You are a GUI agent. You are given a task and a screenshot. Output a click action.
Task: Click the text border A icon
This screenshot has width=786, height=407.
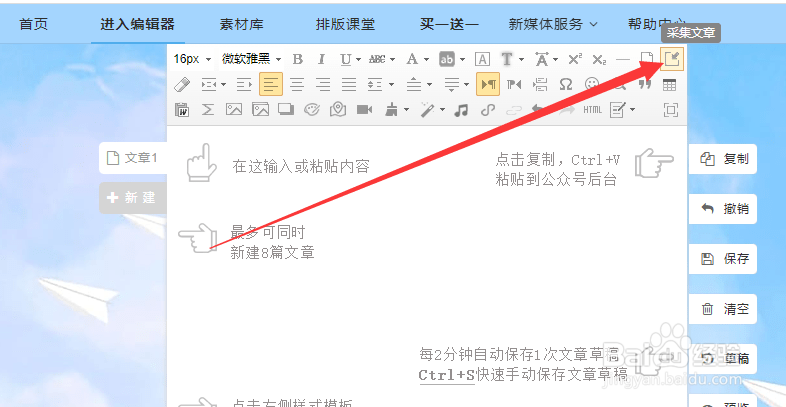(482, 59)
